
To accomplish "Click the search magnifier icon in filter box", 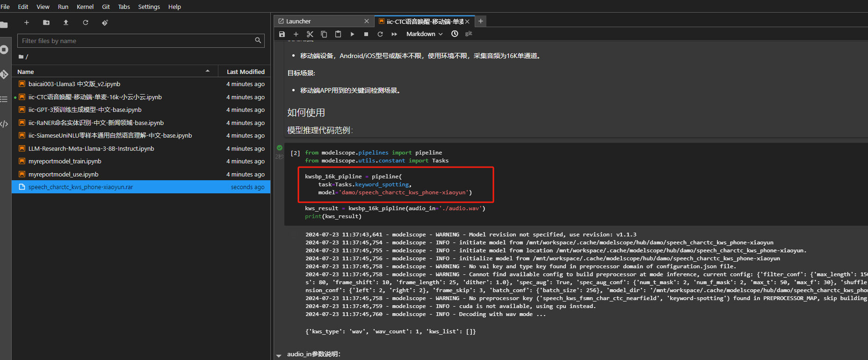I will coord(258,40).
